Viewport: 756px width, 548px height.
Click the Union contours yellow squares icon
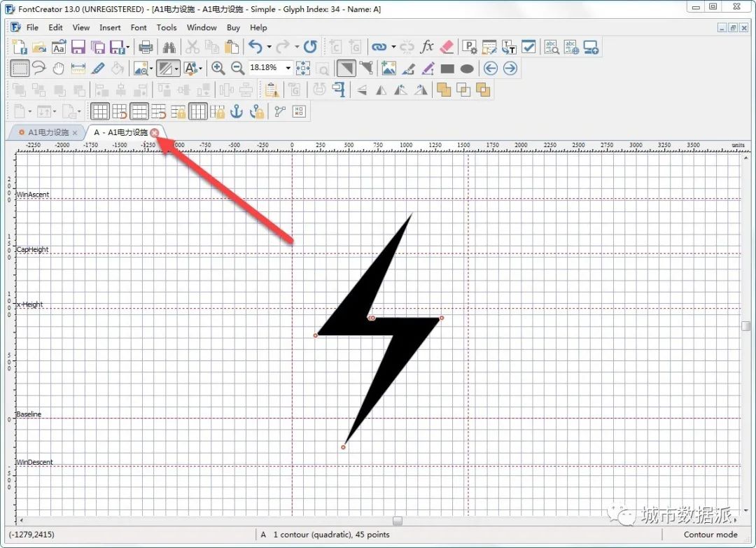point(444,90)
